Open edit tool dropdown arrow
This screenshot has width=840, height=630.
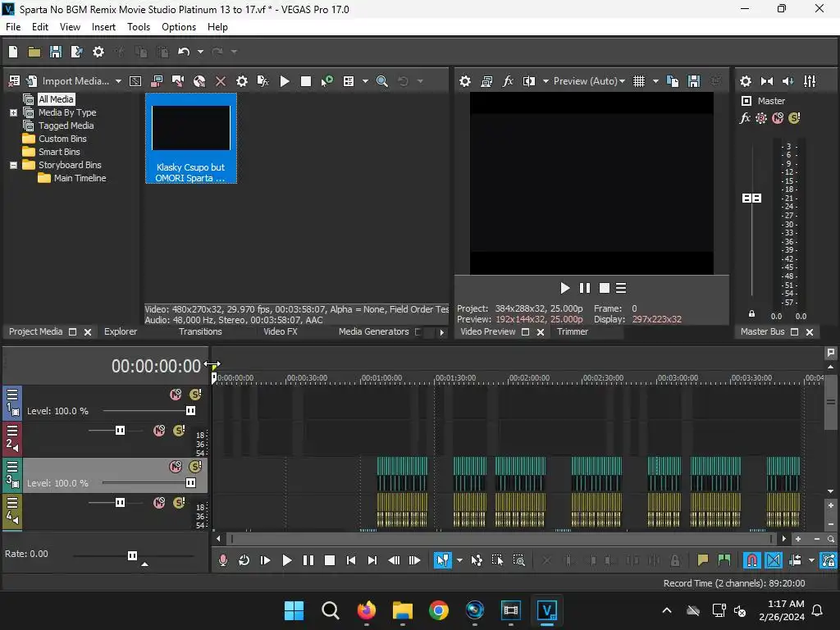(x=459, y=560)
